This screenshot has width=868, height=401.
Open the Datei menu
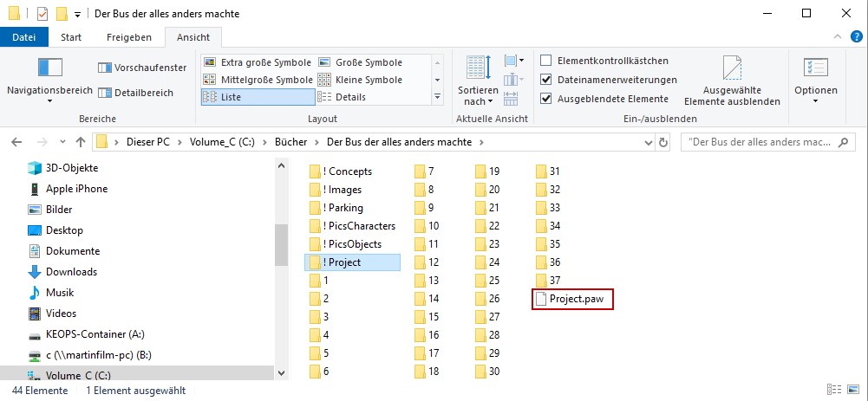tap(24, 37)
